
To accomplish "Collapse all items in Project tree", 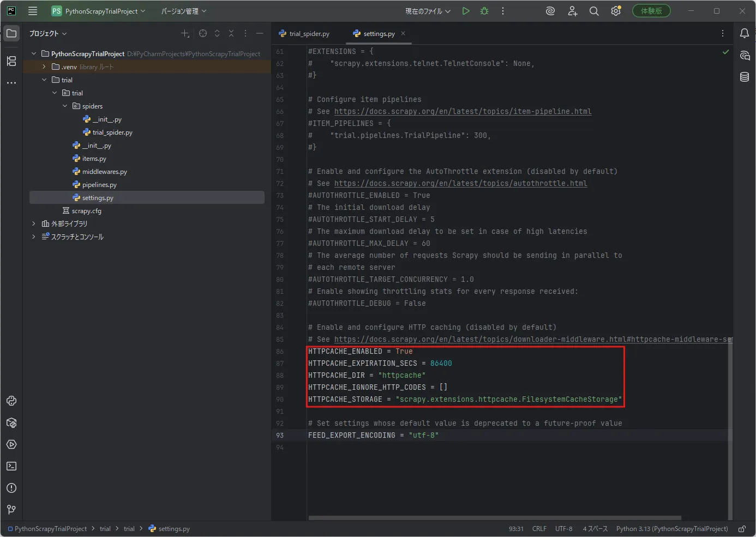I will click(x=231, y=33).
